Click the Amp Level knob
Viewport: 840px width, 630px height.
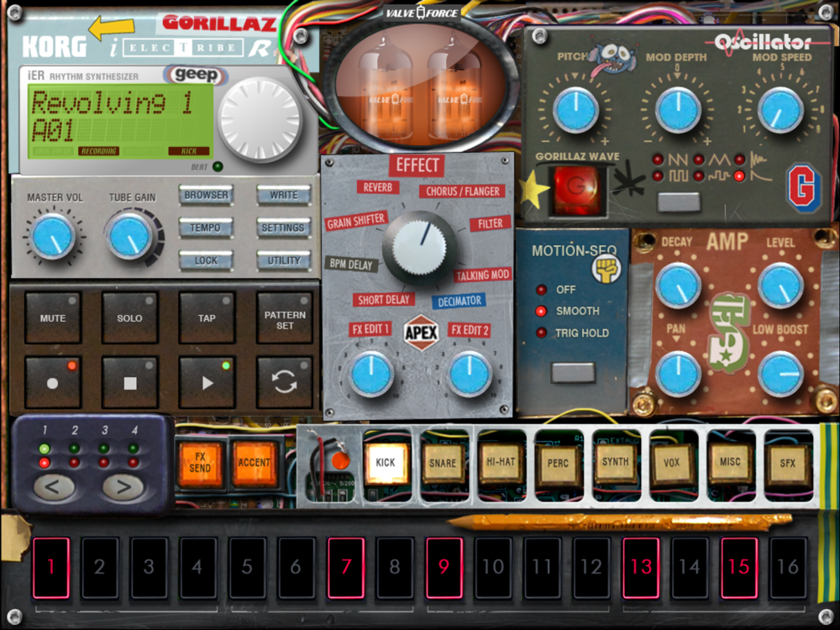point(780,286)
